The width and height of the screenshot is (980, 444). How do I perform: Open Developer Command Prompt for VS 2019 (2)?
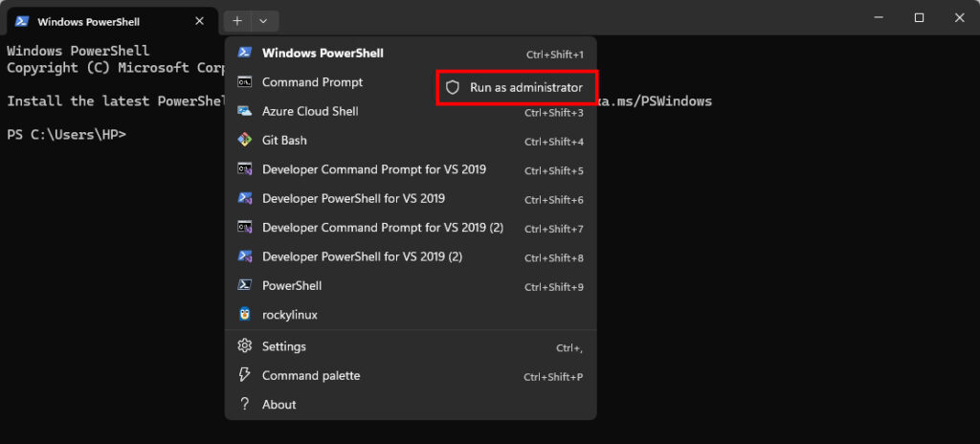point(411,228)
